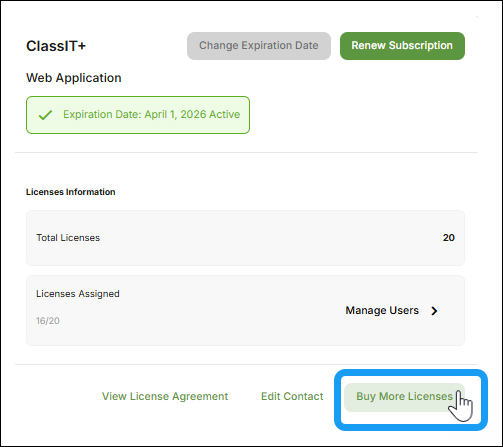
Task: Click the 16/20 assigned count
Action: coord(48,321)
